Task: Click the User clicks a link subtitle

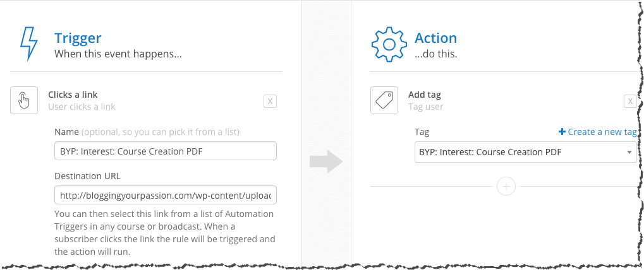Action: (x=82, y=107)
